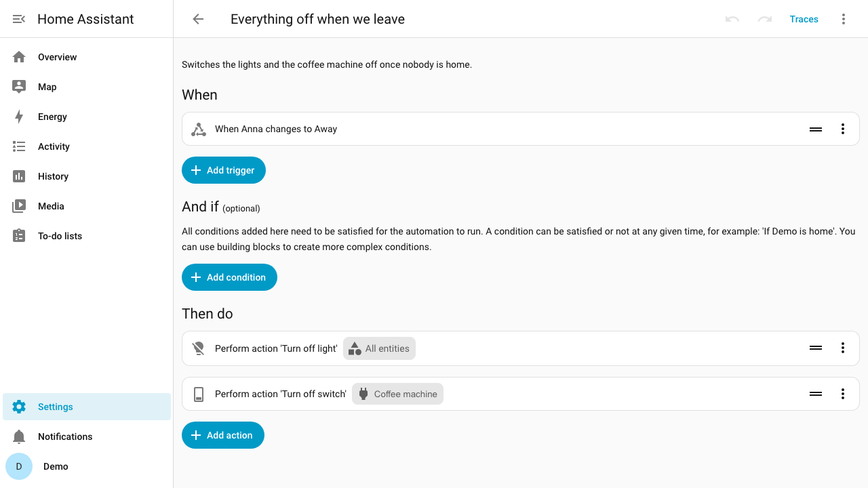
Task: Click the 'All entities' target chip
Action: click(x=380, y=348)
